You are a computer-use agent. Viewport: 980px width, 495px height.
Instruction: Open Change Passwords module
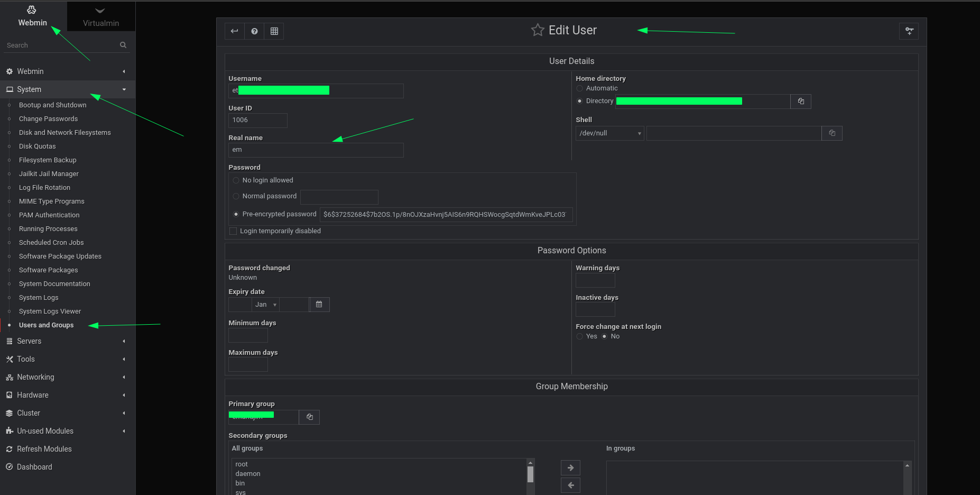[x=48, y=119]
